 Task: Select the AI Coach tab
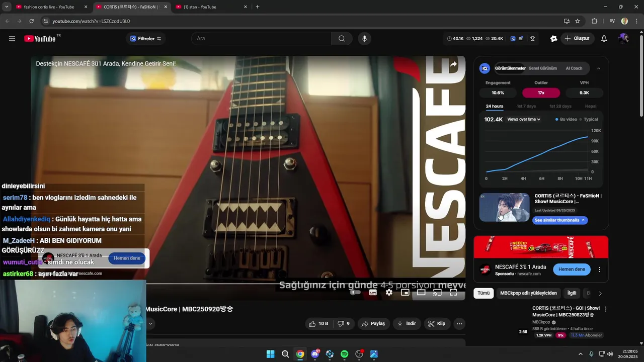574,68
